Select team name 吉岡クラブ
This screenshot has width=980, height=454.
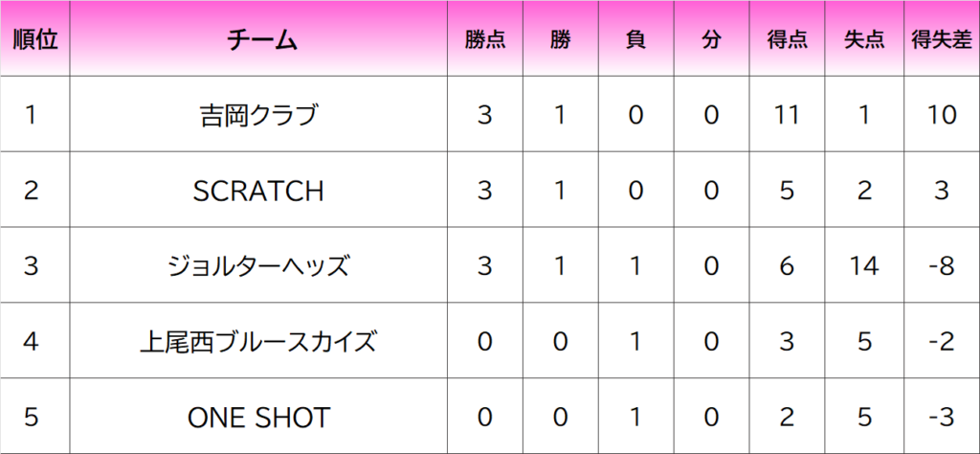(x=258, y=114)
